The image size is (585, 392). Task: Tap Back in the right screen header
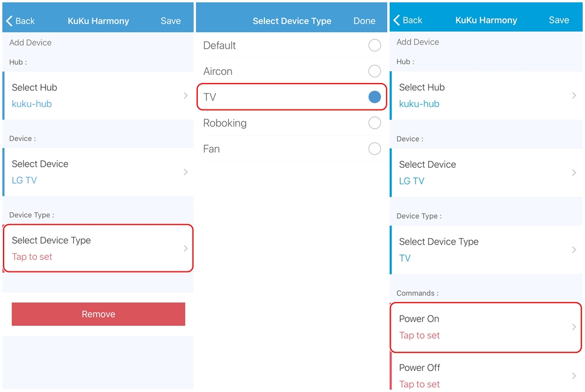[x=408, y=20]
